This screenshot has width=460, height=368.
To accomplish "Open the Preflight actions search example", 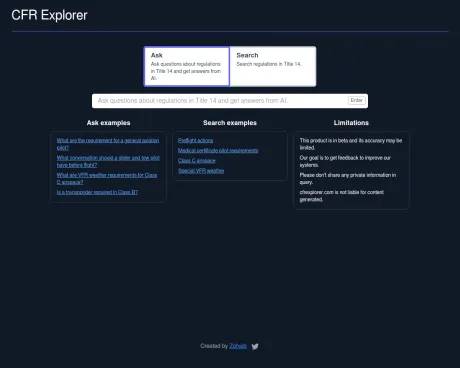I will click(195, 141).
